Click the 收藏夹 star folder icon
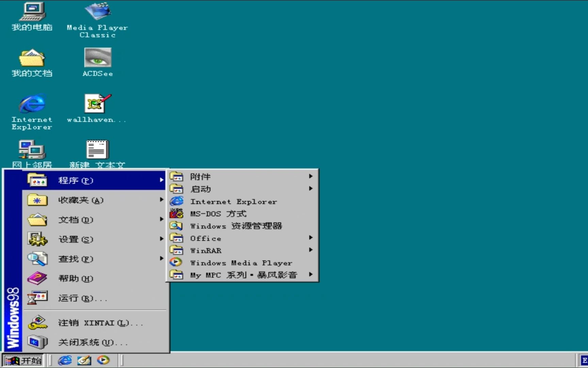This screenshot has width=588, height=368. [x=37, y=200]
